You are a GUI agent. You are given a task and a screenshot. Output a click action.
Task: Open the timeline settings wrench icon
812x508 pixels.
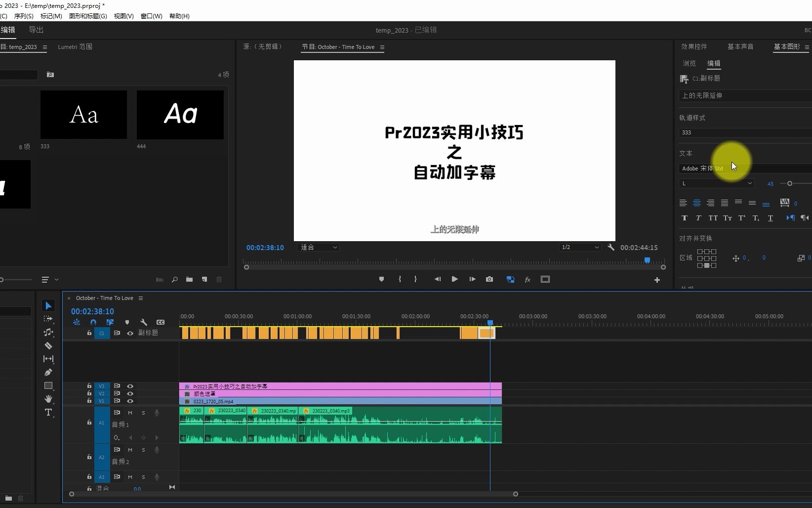pyautogui.click(x=144, y=322)
